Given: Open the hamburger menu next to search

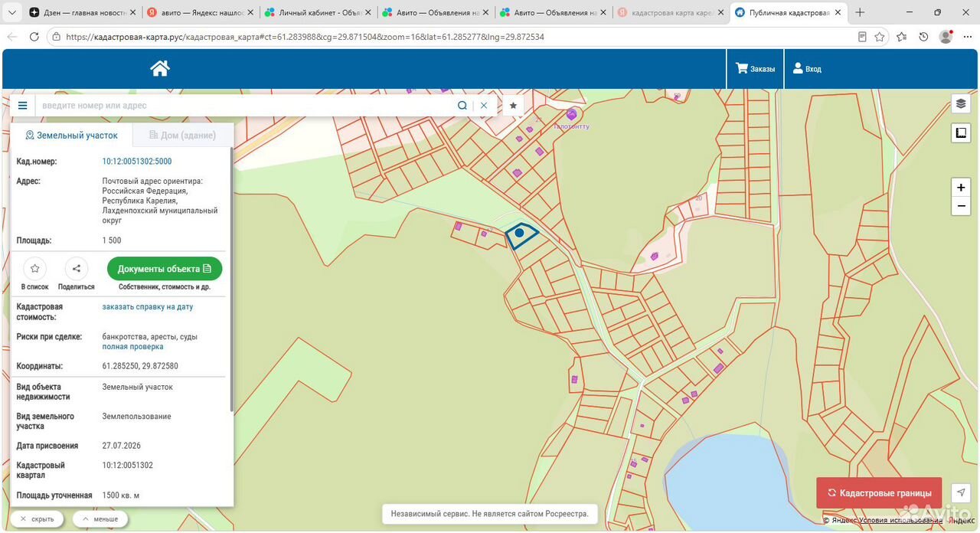Looking at the screenshot, I should tap(22, 106).
